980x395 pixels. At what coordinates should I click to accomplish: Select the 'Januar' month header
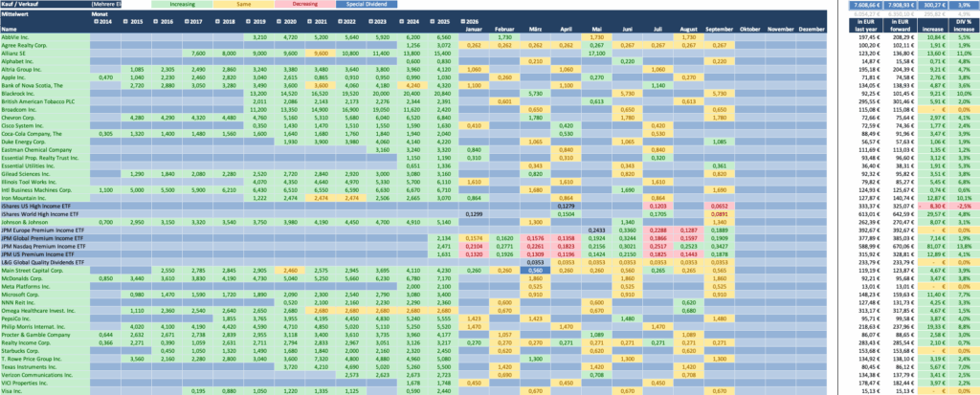474,29
